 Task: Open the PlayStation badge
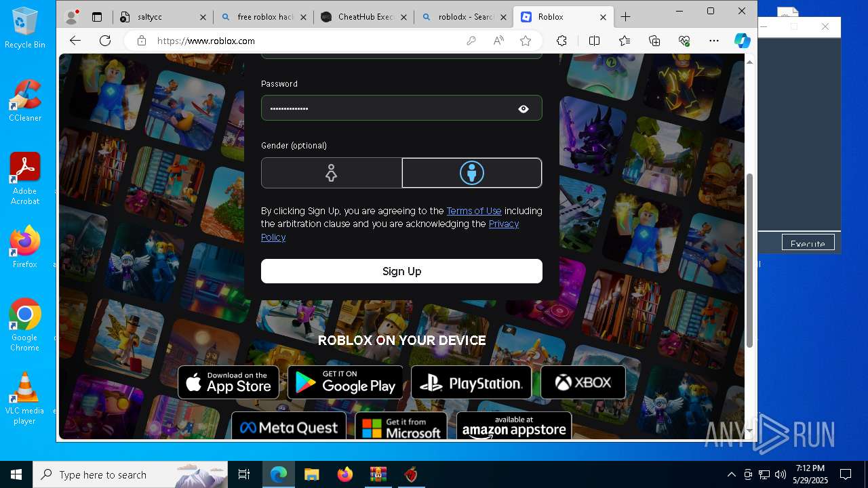(471, 382)
